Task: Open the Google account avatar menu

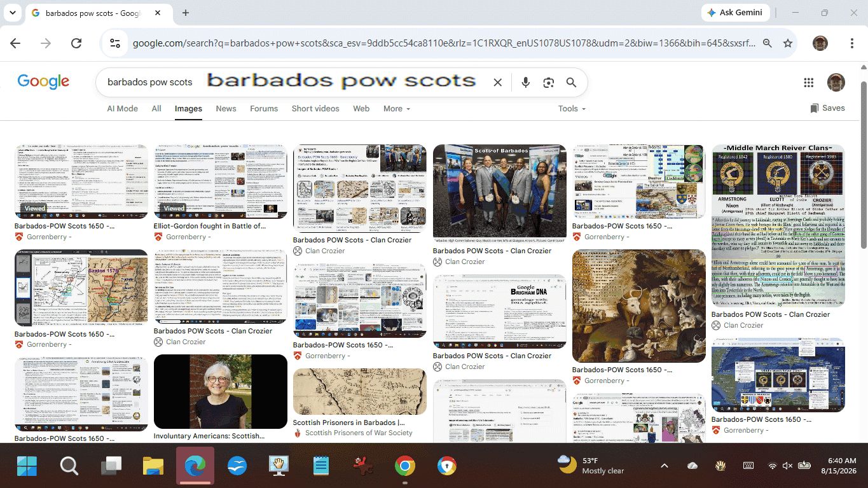Action: pyautogui.click(x=836, y=82)
